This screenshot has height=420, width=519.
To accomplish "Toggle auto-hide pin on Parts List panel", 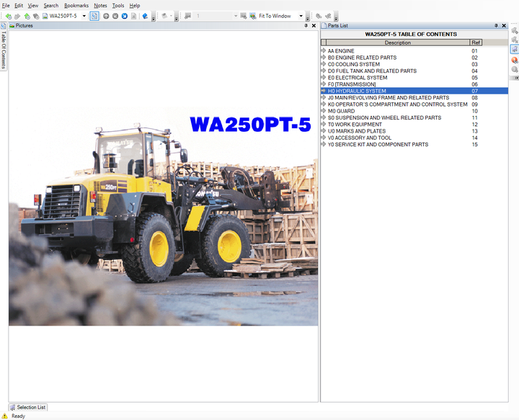I will (496, 25).
